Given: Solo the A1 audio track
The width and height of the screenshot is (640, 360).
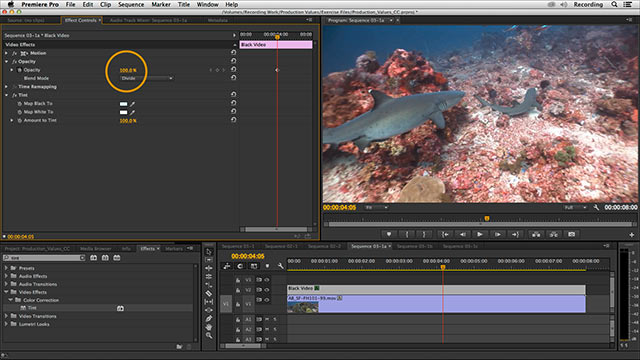Looking at the screenshot, I should (275, 319).
